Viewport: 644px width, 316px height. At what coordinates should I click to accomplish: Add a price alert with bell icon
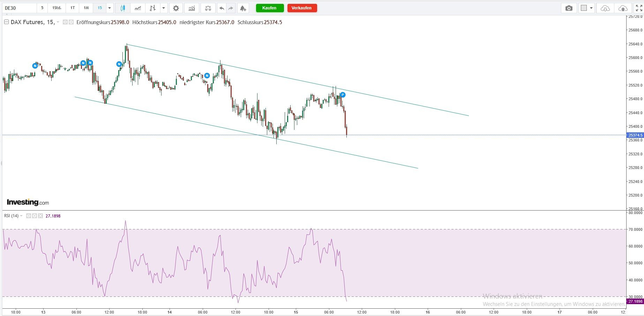coord(243,8)
